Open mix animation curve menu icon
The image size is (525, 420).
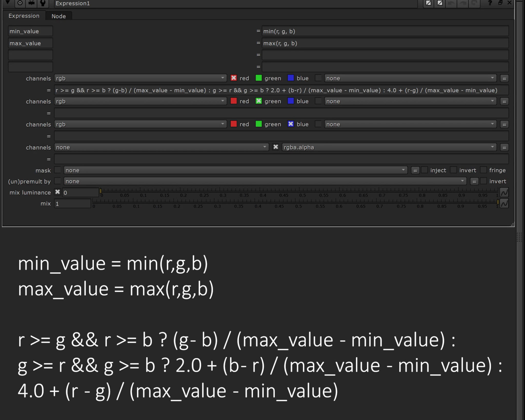click(504, 204)
